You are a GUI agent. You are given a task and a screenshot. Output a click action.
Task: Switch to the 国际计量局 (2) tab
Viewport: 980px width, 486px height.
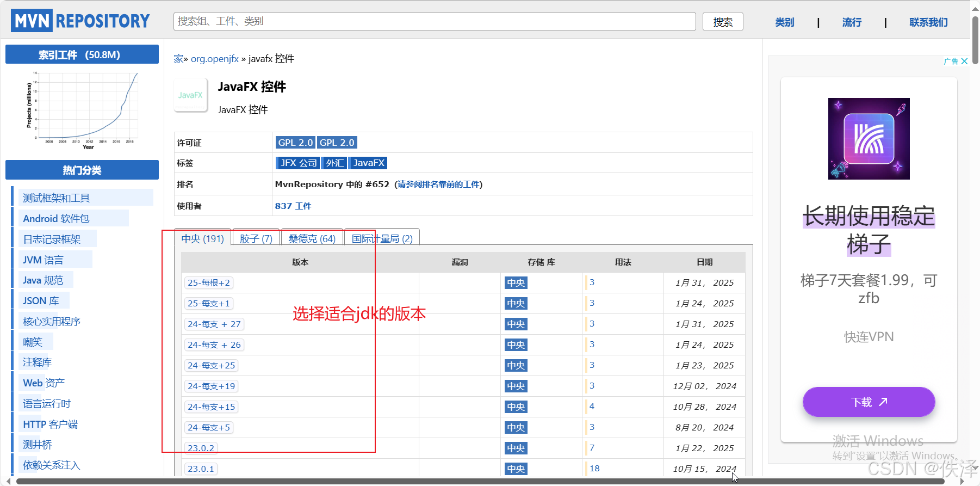382,238
